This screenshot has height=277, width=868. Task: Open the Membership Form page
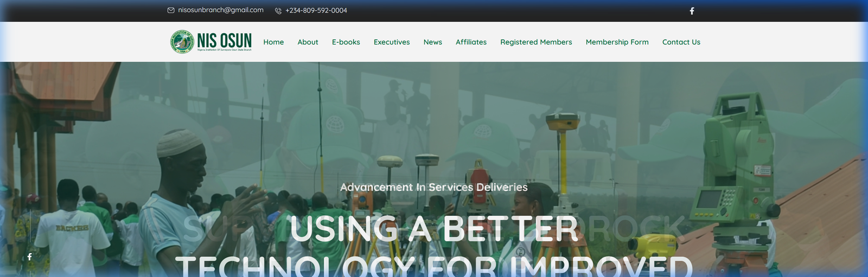[x=617, y=42]
